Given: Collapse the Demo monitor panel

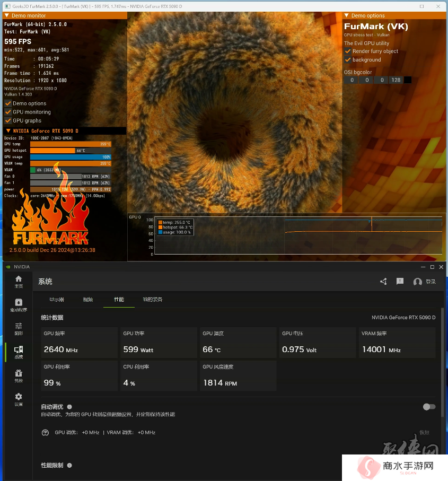Looking at the screenshot, I should 7,15.
